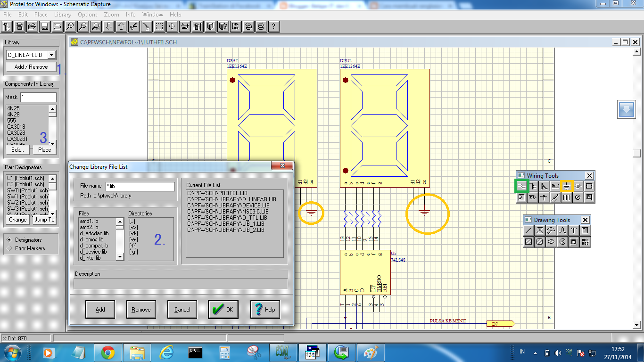Select the D1 port tool in Wiring Tools
This screenshot has height=362, width=644.
point(533,197)
